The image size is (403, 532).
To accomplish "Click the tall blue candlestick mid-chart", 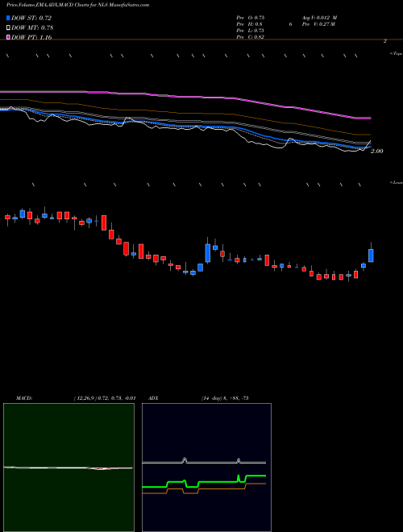I will point(208,253).
